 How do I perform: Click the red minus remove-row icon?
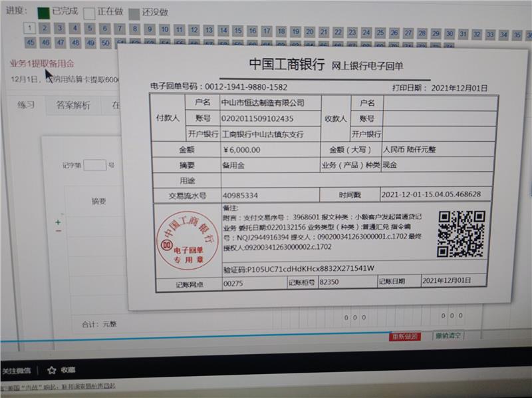58,231
